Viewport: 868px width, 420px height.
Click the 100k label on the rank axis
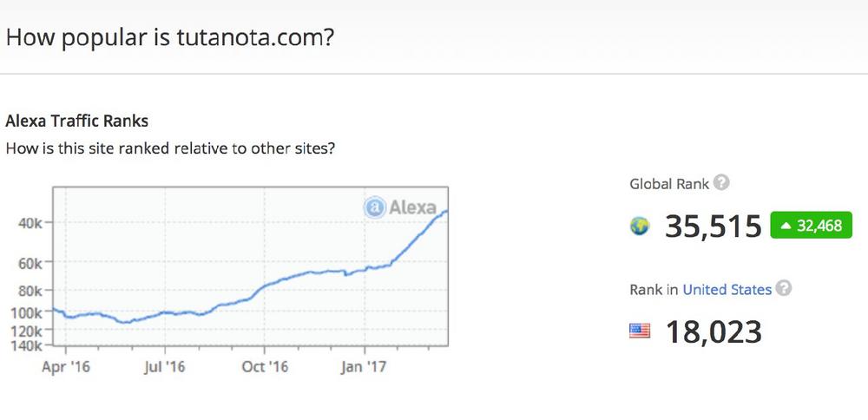coord(26,312)
